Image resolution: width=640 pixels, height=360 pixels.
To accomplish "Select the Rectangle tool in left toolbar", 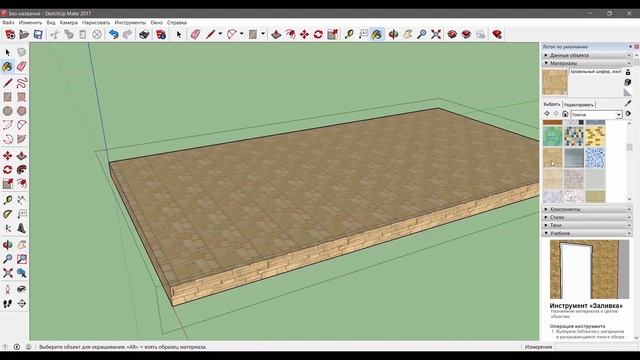I will pyautogui.click(x=8, y=97).
